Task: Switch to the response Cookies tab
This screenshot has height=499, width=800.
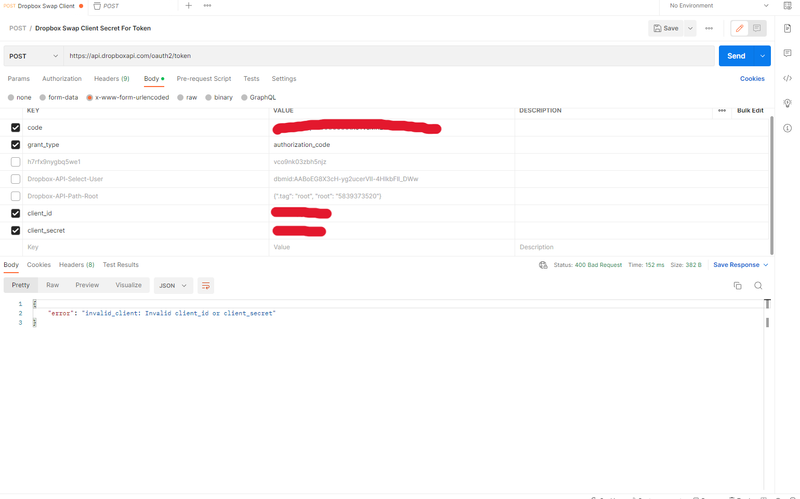Action: click(39, 265)
